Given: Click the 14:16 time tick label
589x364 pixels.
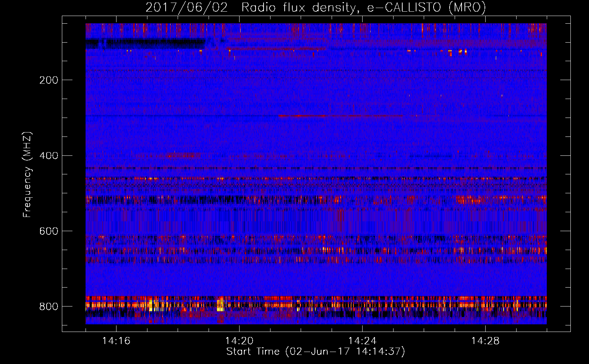Looking at the screenshot, I should pyautogui.click(x=116, y=341).
